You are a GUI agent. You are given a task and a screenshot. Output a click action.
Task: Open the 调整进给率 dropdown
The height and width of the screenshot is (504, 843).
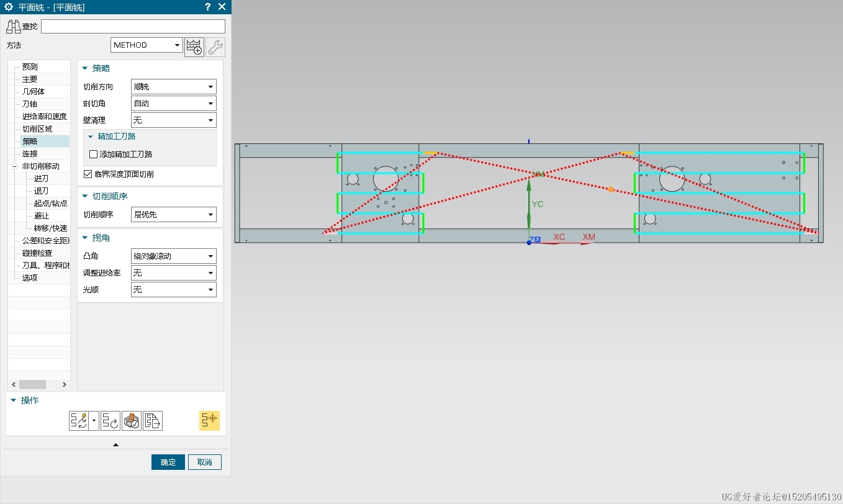pos(174,273)
